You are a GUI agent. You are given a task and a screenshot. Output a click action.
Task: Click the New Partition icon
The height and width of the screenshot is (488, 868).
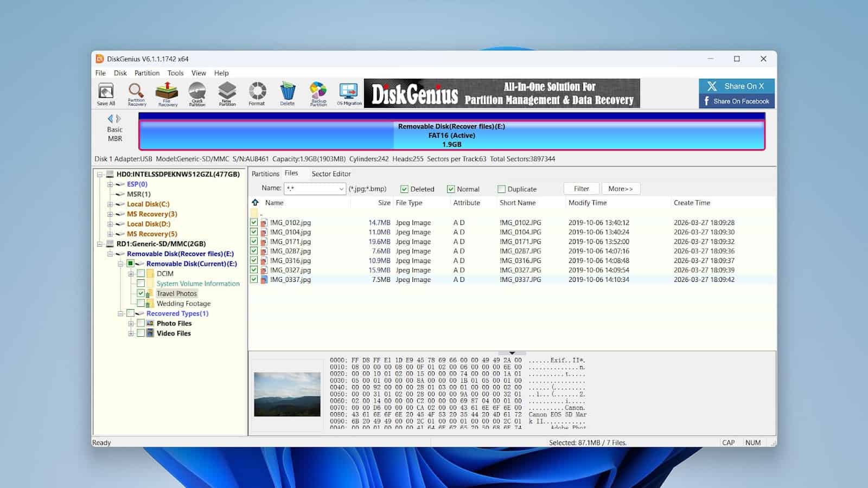click(227, 93)
